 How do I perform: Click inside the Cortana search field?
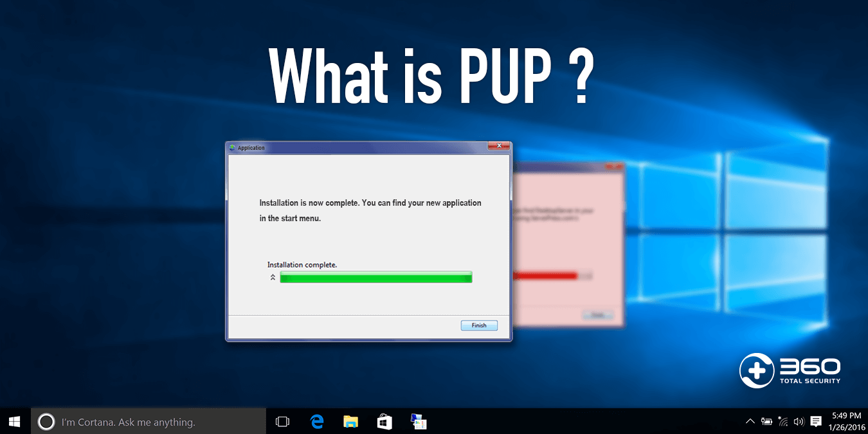click(x=148, y=421)
